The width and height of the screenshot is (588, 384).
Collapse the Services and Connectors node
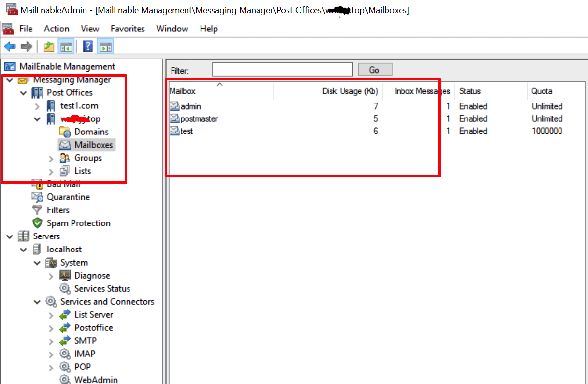(38, 302)
